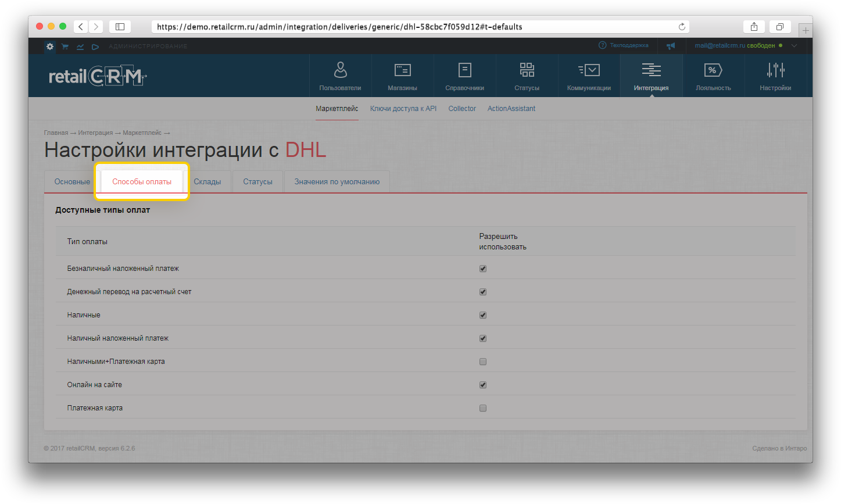Click the megaphone notifications icon
841x504 pixels.
click(x=671, y=46)
